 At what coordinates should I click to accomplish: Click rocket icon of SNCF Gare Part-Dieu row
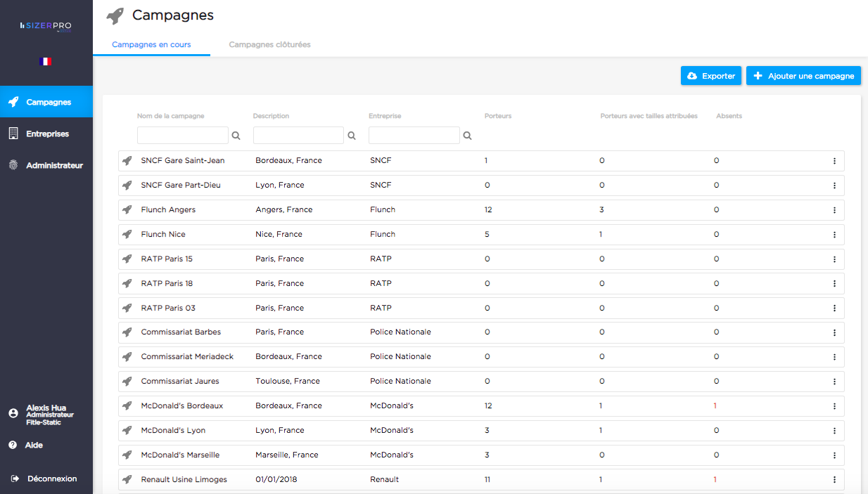pyautogui.click(x=127, y=186)
